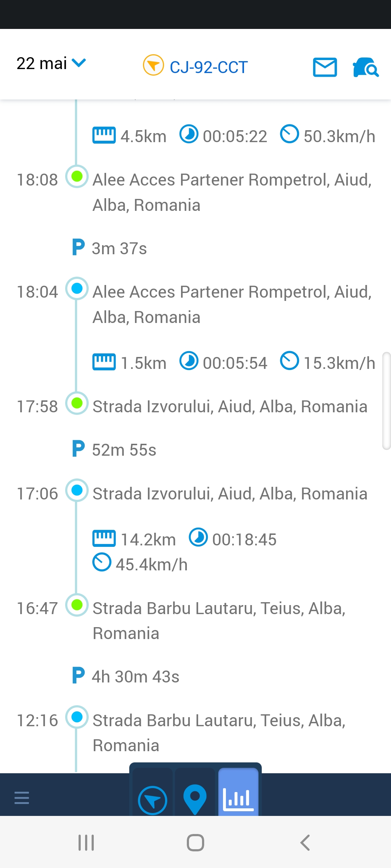The height and width of the screenshot is (868, 391).
Task: Open the CJ-92-CCT vehicle selector
Action: pyautogui.click(x=209, y=67)
